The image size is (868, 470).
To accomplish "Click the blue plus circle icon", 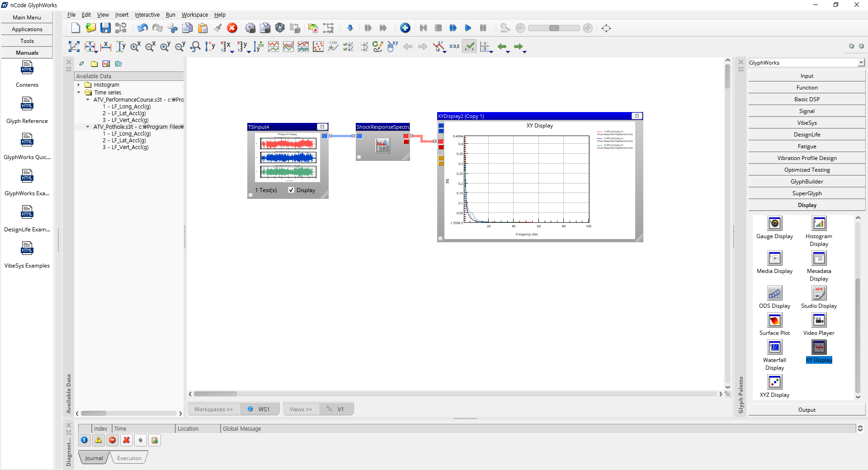I will (405, 28).
